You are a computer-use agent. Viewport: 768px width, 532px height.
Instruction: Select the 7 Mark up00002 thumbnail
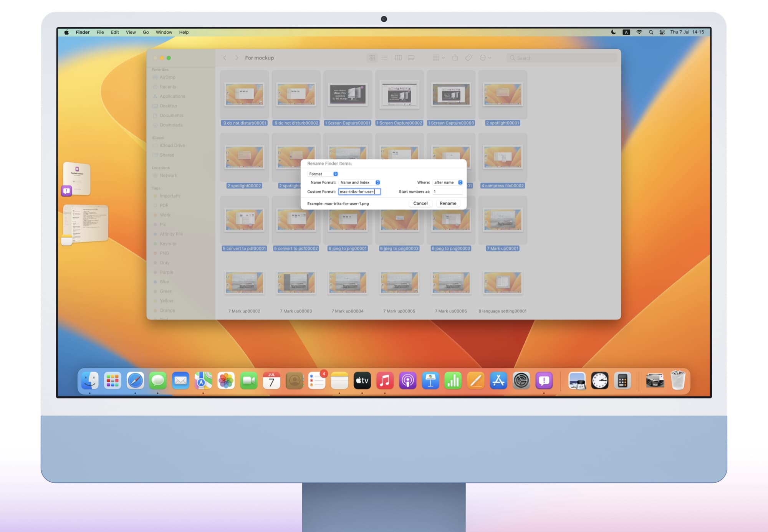pyautogui.click(x=244, y=283)
